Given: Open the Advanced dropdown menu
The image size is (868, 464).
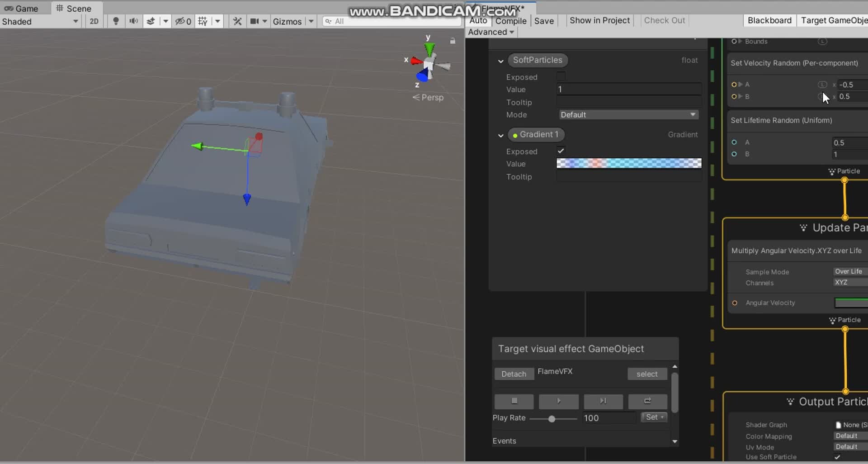Looking at the screenshot, I should pos(491,32).
